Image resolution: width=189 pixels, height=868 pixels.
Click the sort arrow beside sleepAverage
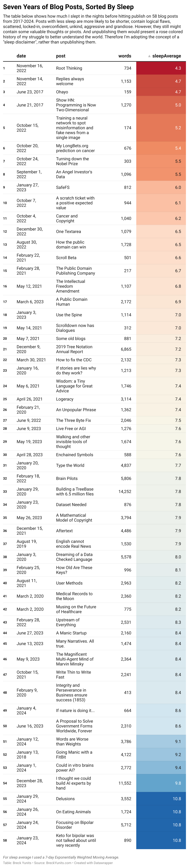coord(149,56)
